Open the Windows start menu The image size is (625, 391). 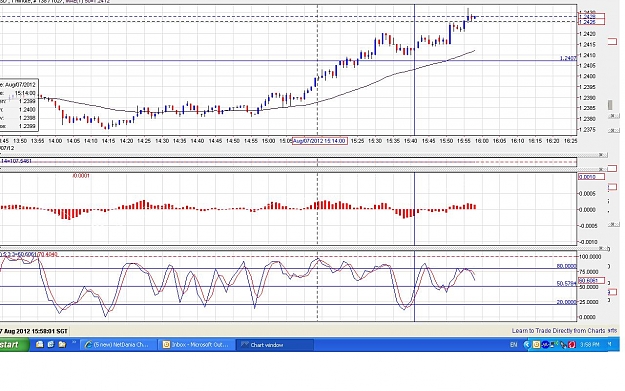[14, 345]
